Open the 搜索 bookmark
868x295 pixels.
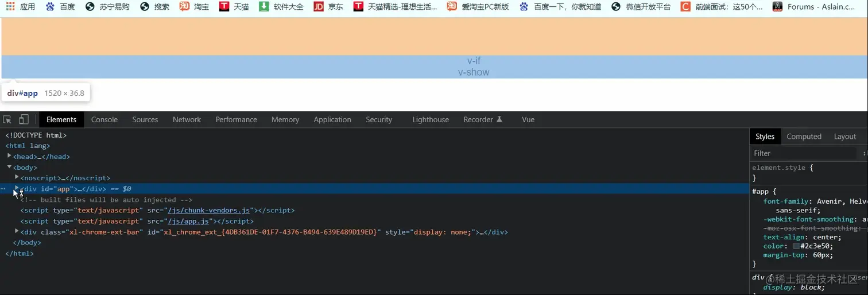(155, 7)
